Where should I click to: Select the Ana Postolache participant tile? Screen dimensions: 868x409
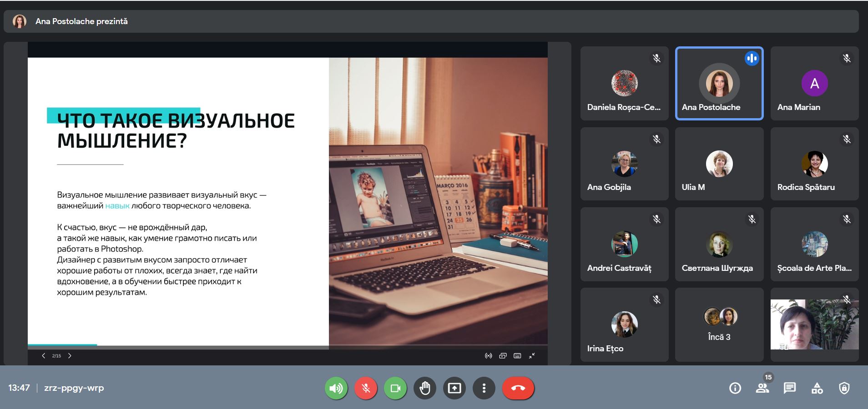click(719, 84)
